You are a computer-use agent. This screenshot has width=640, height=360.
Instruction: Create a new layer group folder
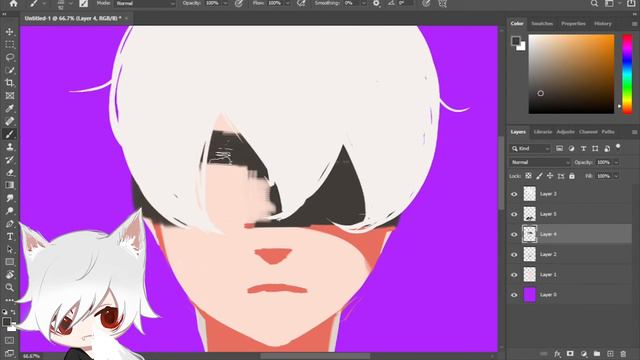click(x=597, y=353)
